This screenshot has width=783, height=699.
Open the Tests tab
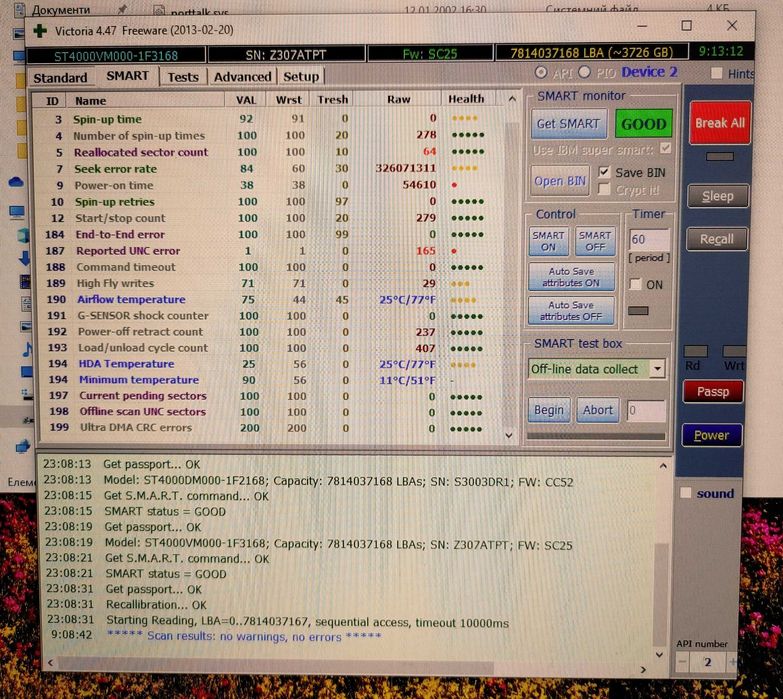[x=183, y=77]
